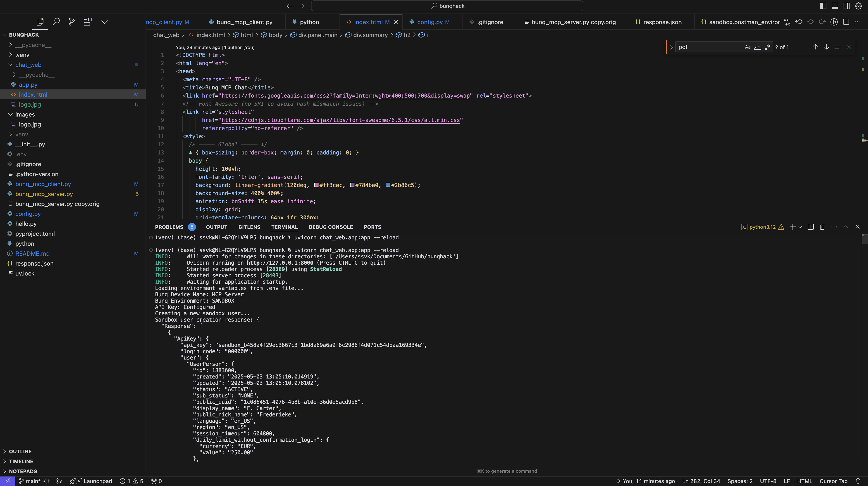This screenshot has height=486, width=868.
Task: Toggle bottom panel layout icon
Action: pos(835,6)
